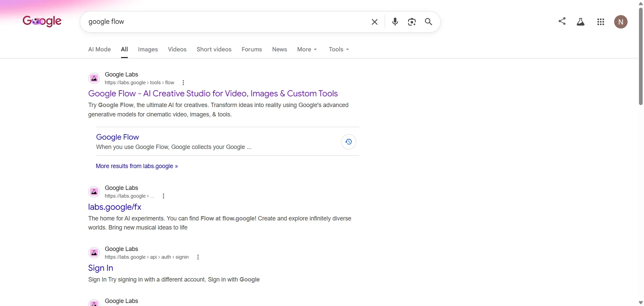Click More results from labs.google
644x306 pixels.
(137, 166)
